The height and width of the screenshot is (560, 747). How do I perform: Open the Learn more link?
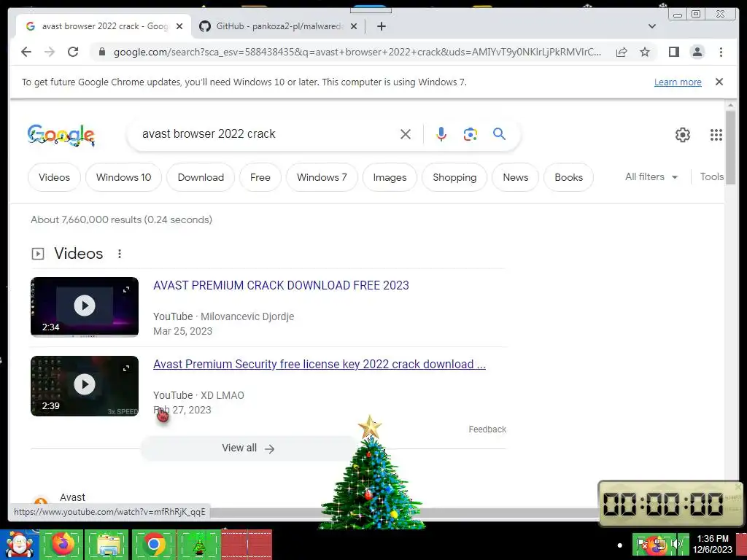coord(678,82)
